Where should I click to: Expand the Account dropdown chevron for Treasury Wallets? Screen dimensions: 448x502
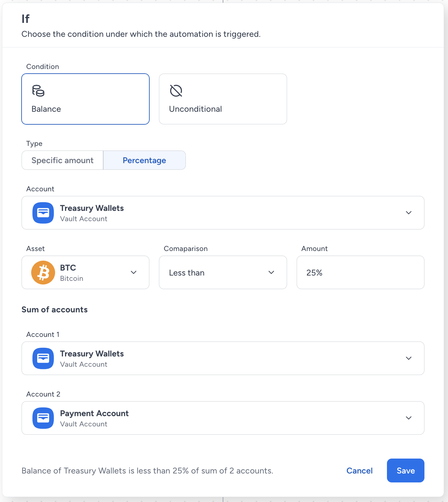[x=409, y=213]
